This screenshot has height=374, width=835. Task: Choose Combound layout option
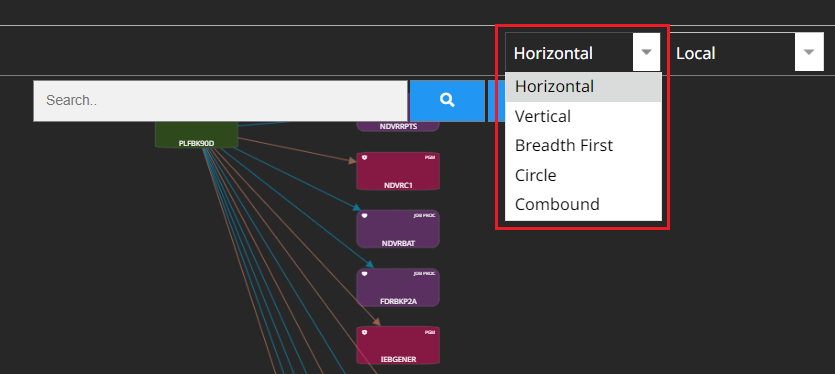click(x=583, y=204)
